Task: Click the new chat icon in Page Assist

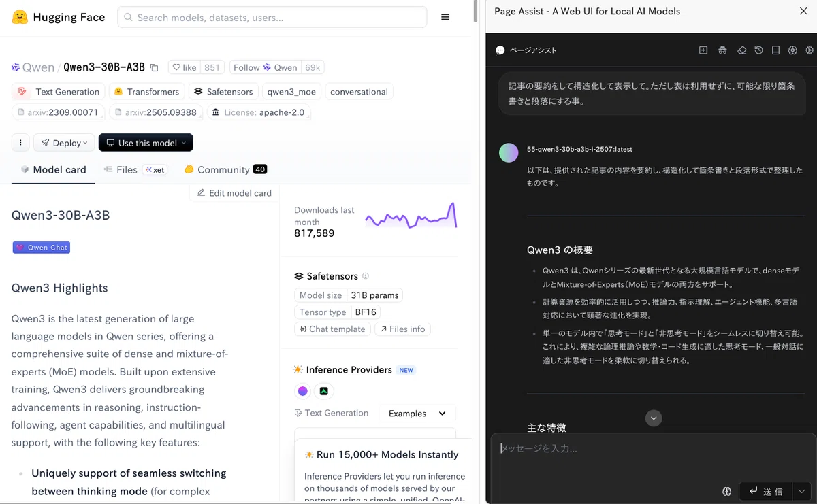Action: coord(703,50)
